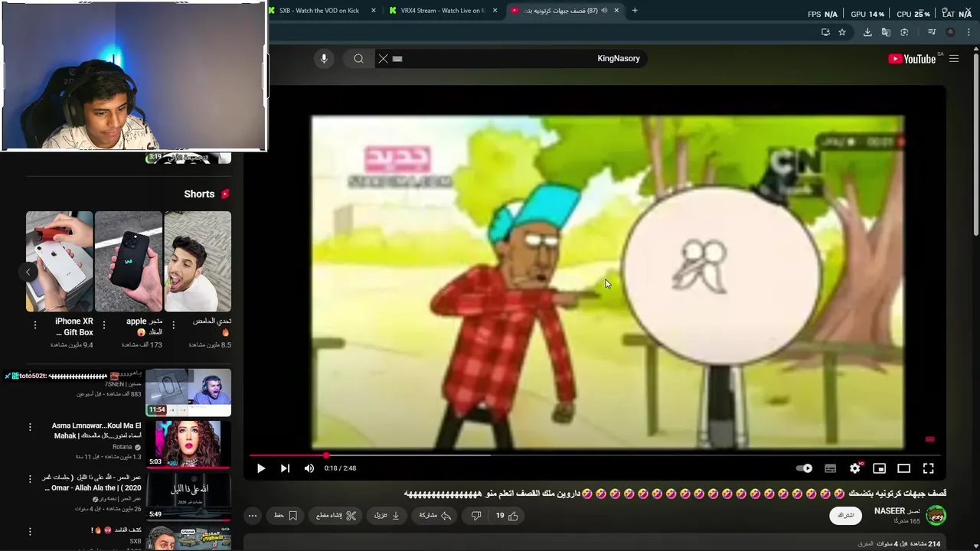Go to YouTube home via logo
The image size is (980, 551).
click(913, 59)
